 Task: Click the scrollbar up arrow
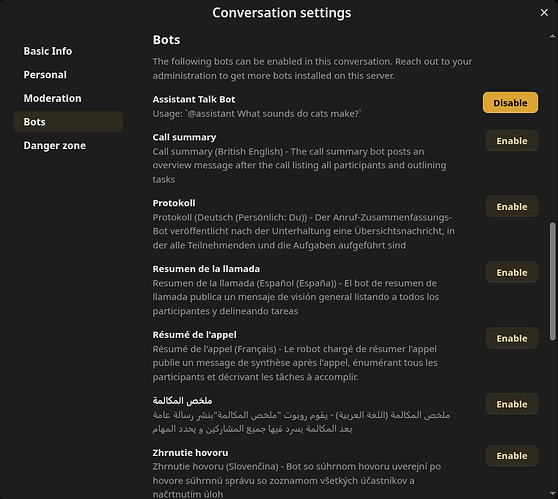pyautogui.click(x=552, y=36)
